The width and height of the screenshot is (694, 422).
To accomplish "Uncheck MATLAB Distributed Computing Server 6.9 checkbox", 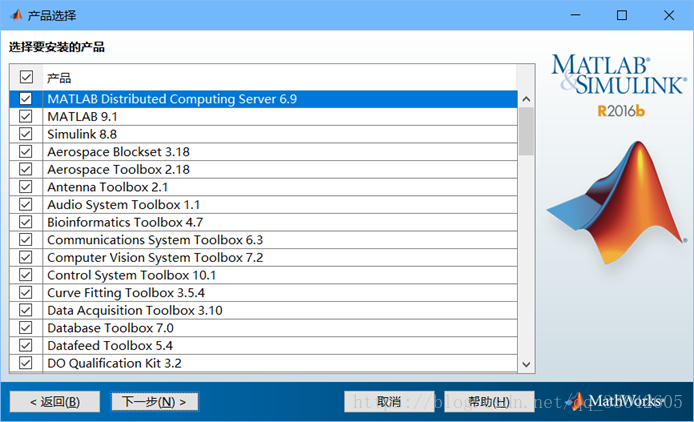I will pyautogui.click(x=26, y=99).
